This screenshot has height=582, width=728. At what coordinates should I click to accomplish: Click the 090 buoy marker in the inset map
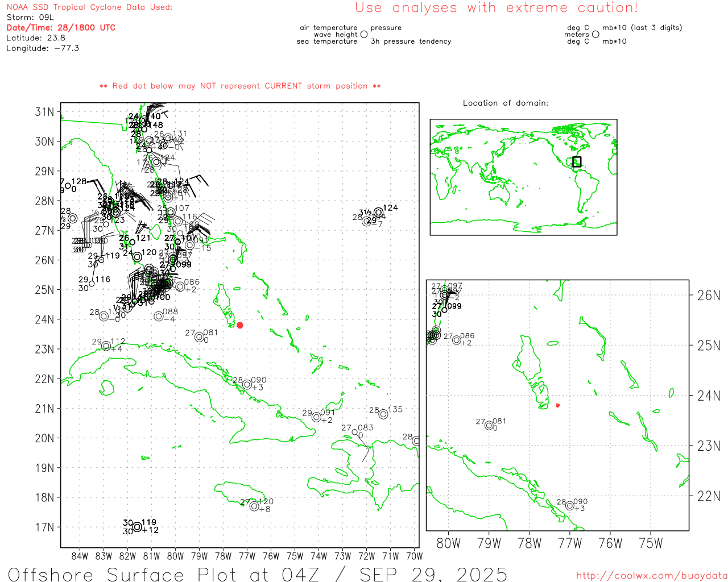pos(570,506)
